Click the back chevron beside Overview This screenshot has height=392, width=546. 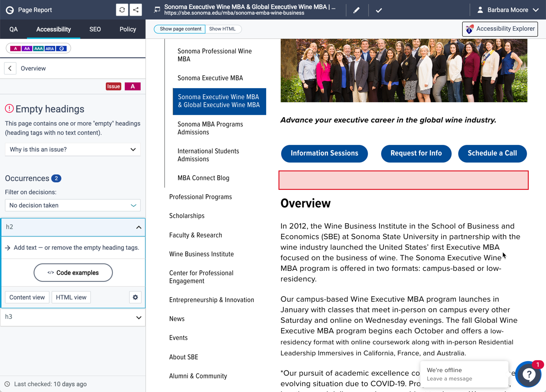tap(10, 68)
